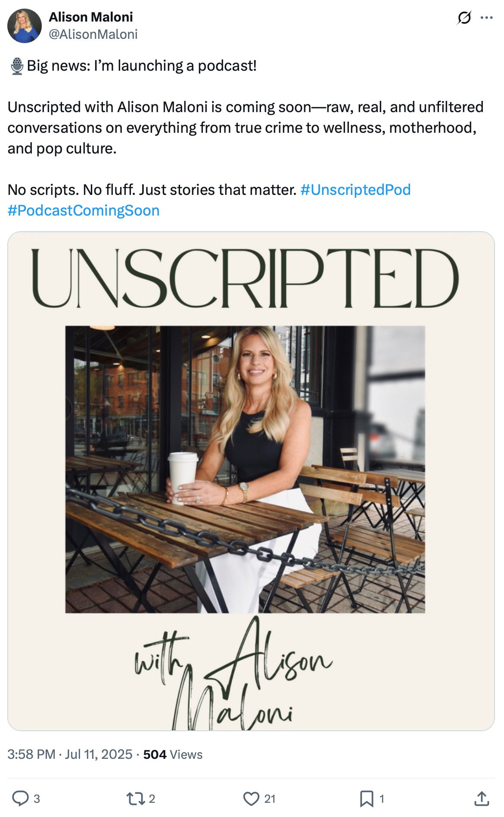This screenshot has width=504, height=817.
Task: Open the #UnscriptedPod hashtag feed
Action: point(356,190)
